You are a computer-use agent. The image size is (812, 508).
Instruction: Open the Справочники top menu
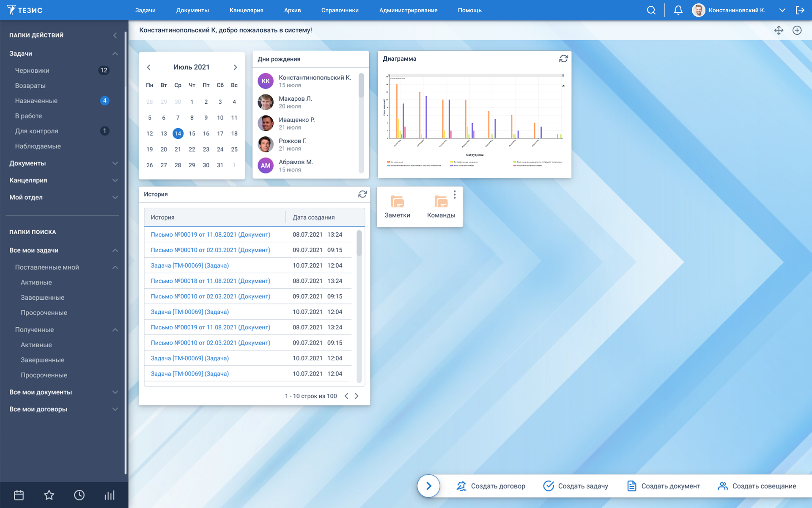pyautogui.click(x=340, y=10)
